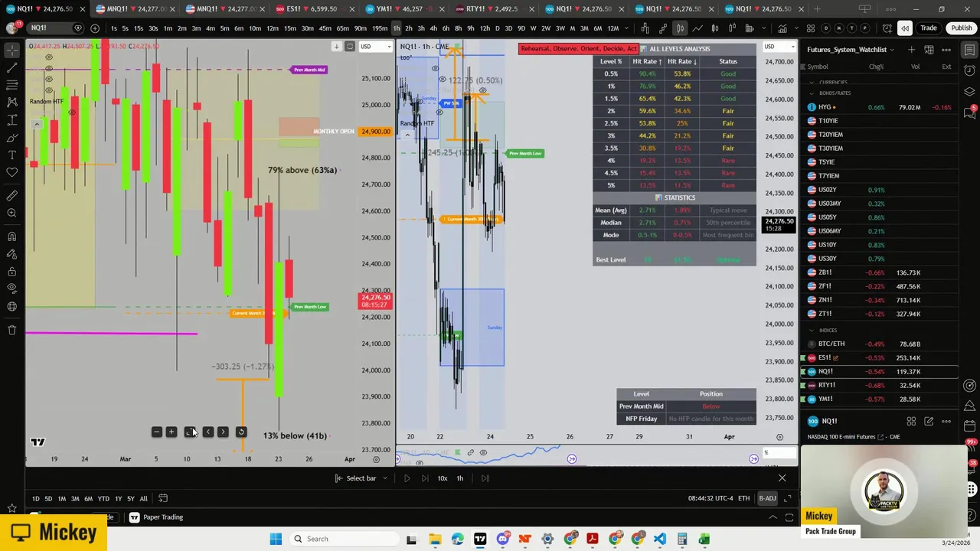Set date range to 1M
The height and width of the screenshot is (551, 980).
[62, 499]
